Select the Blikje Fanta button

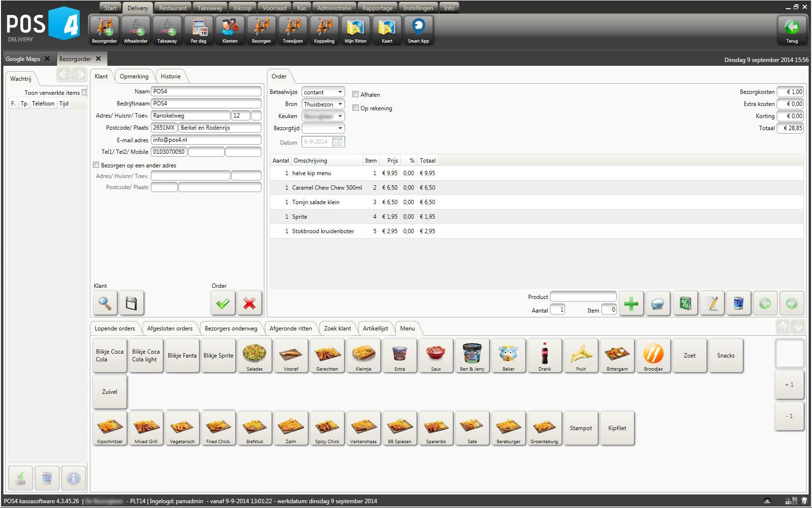[x=182, y=356]
